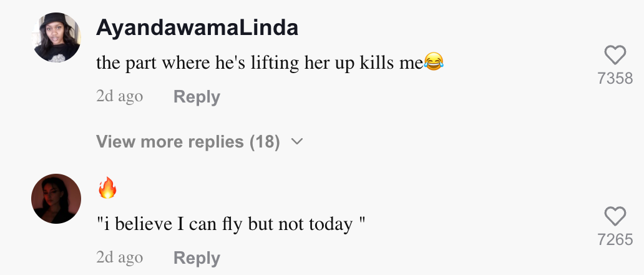Click the "(18)" reply count
This screenshot has width=644, height=275.
coord(265,142)
